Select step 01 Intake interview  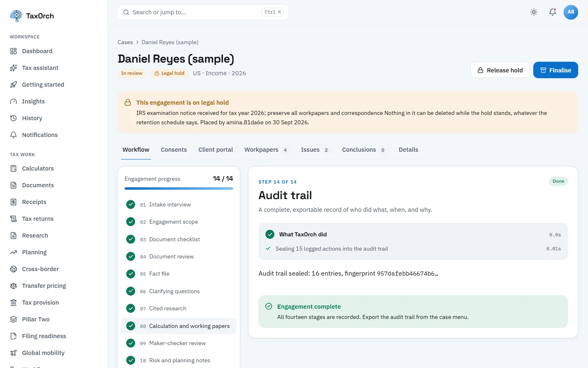click(x=179, y=204)
